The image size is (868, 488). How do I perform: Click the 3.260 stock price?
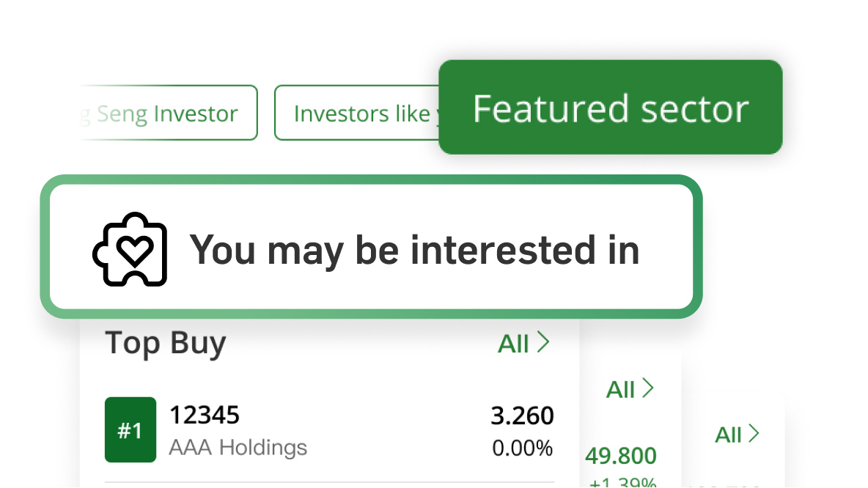(x=522, y=416)
